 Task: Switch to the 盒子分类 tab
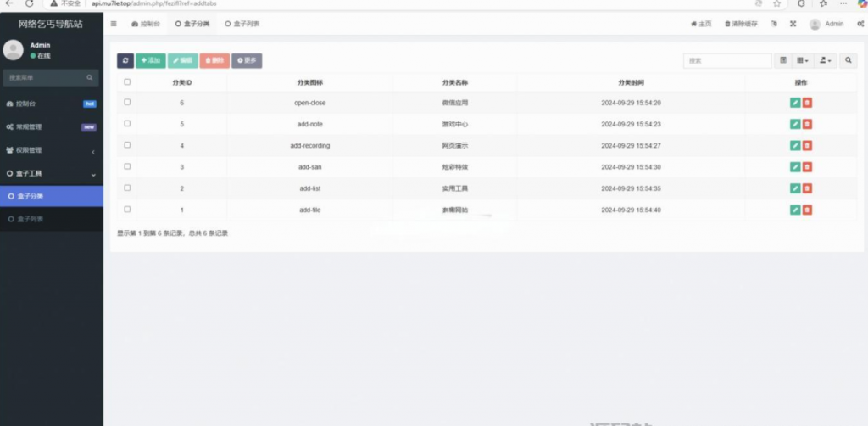(192, 24)
